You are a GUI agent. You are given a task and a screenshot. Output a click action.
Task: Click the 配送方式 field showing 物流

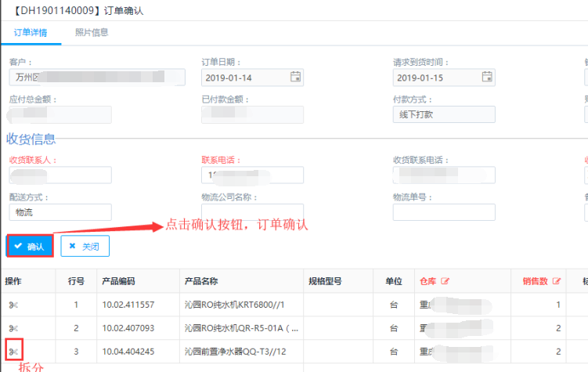tap(60, 212)
